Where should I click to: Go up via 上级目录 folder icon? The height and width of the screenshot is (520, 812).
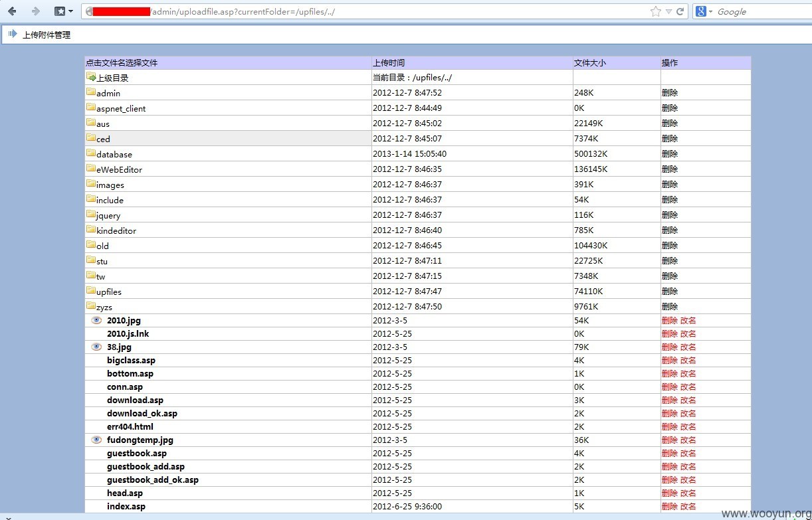point(91,77)
